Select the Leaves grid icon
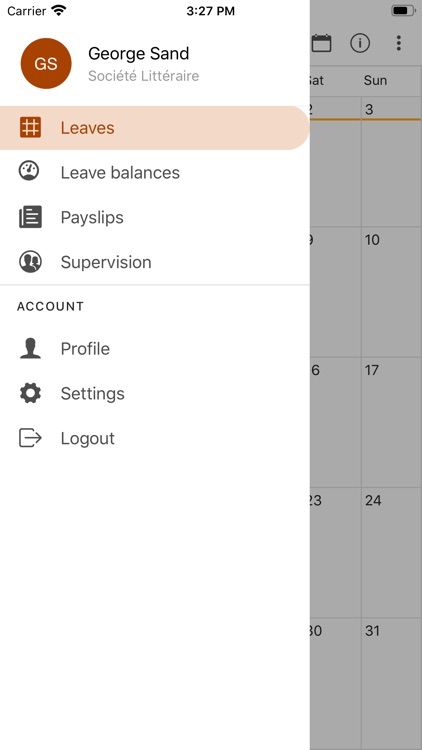 pyautogui.click(x=30, y=128)
